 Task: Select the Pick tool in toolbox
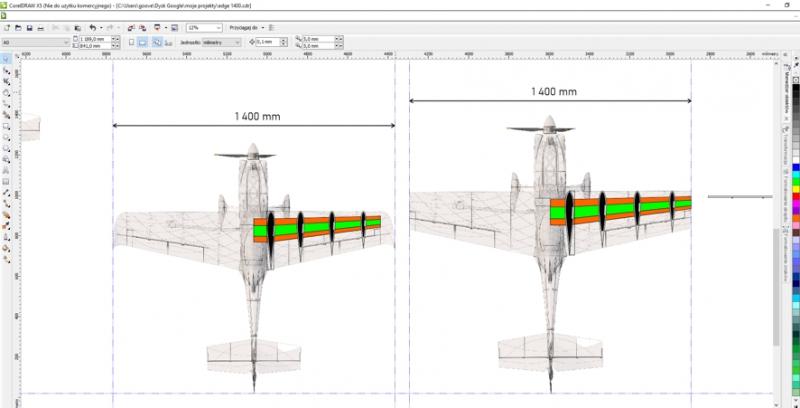(x=6, y=60)
